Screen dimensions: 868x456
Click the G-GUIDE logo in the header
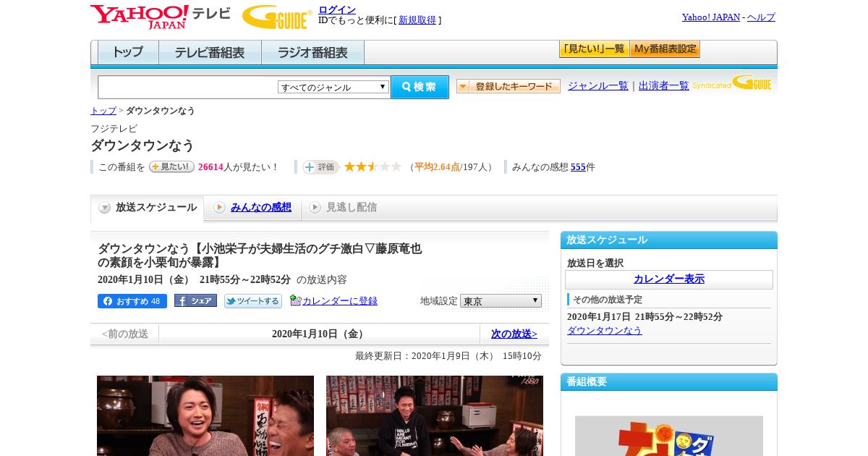coord(277,17)
